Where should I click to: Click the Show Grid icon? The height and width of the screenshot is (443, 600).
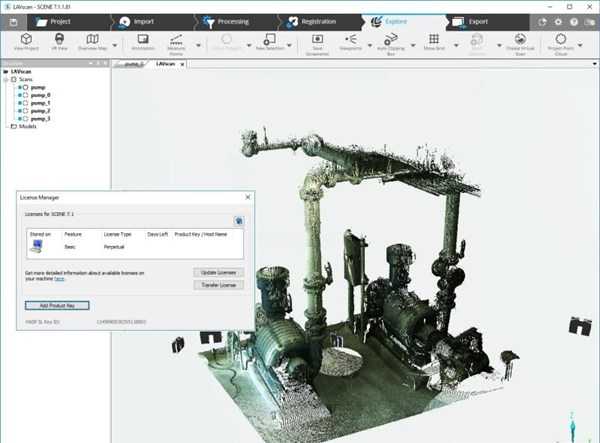434,41
